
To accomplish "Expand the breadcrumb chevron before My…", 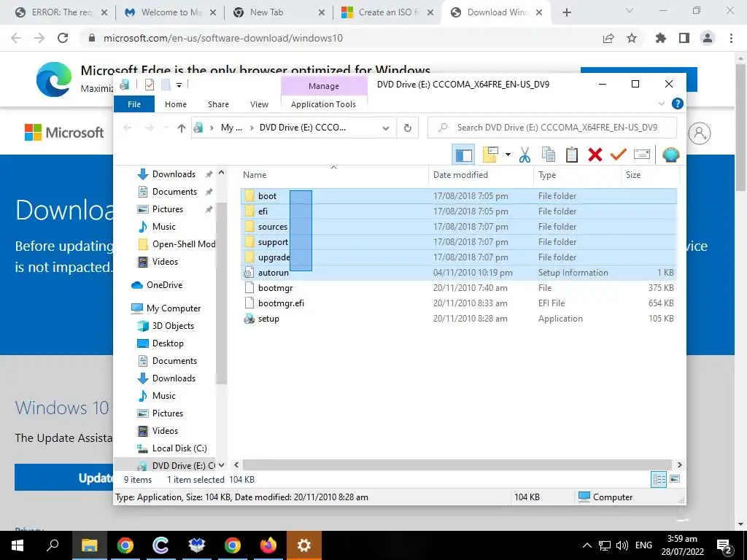I will [212, 128].
